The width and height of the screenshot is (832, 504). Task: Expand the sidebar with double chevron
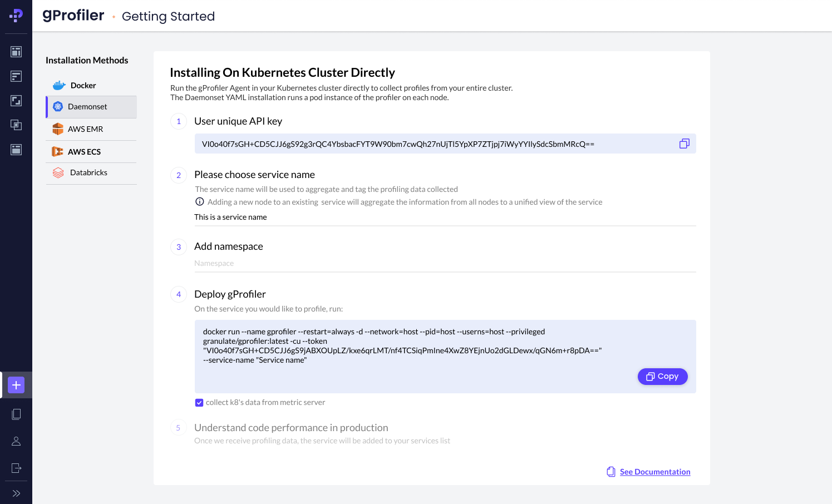point(16,493)
